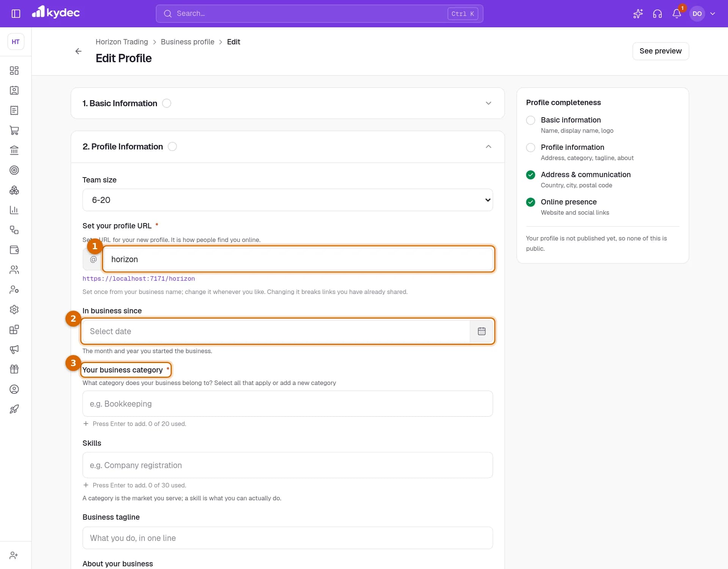Screen dimensions: 728x569
Task: Open the headset support icon
Action: tap(657, 14)
